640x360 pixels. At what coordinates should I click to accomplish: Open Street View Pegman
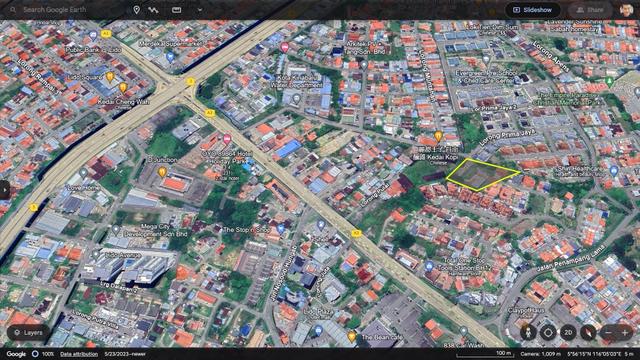pyautogui.click(x=528, y=333)
